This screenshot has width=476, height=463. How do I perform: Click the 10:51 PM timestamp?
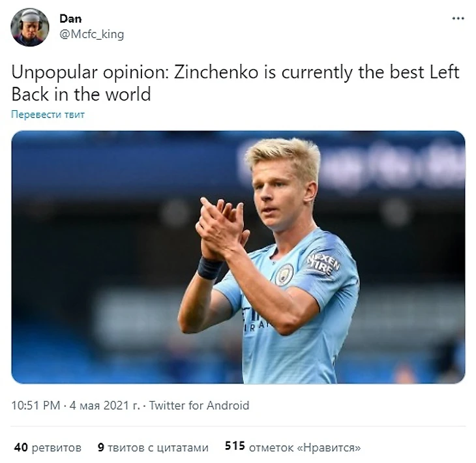click(x=36, y=406)
